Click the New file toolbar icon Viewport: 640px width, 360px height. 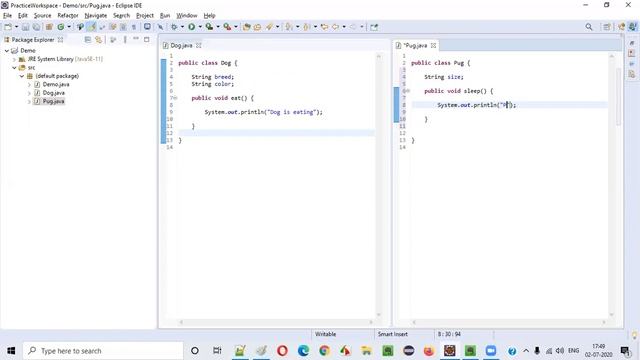pos(8,27)
